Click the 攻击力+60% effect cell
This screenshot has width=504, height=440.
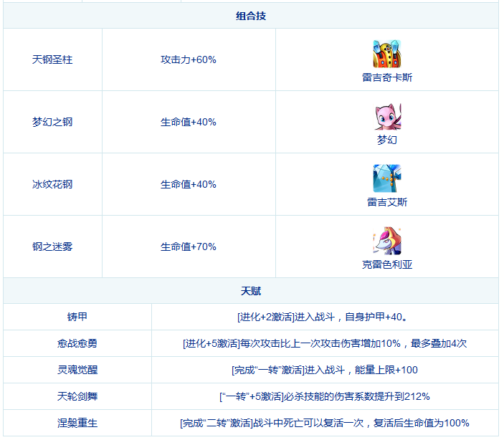click(189, 59)
